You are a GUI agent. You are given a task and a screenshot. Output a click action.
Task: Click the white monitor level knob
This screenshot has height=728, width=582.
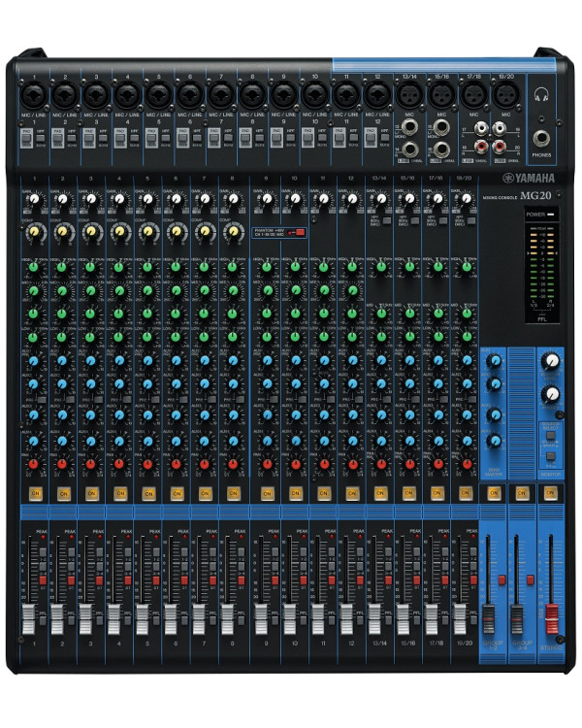(x=550, y=361)
